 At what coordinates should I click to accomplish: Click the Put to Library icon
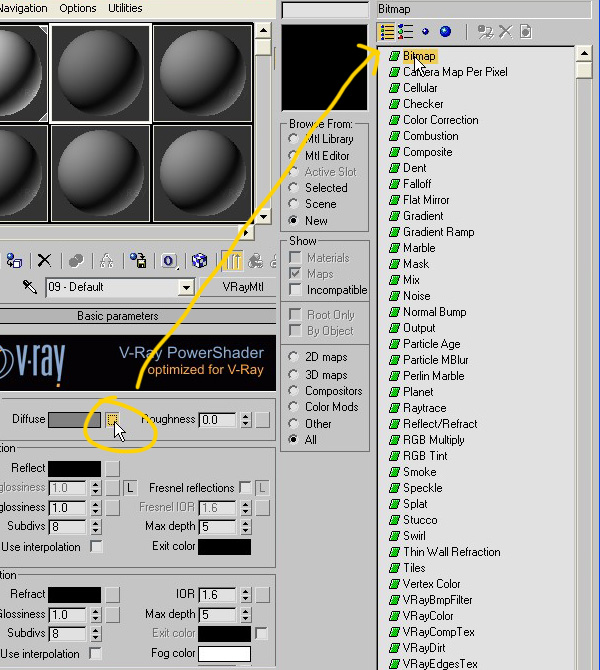(138, 260)
